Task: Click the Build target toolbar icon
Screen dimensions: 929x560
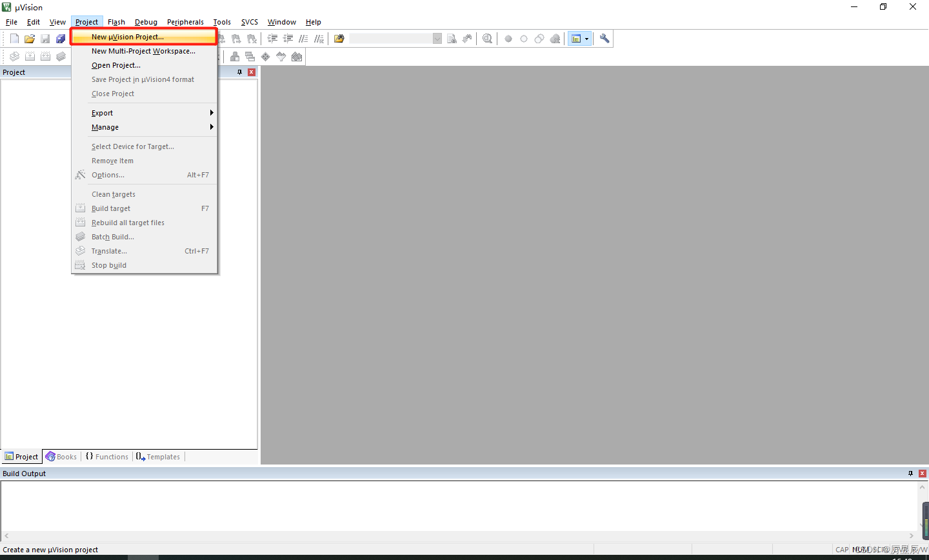Action: 30,57
